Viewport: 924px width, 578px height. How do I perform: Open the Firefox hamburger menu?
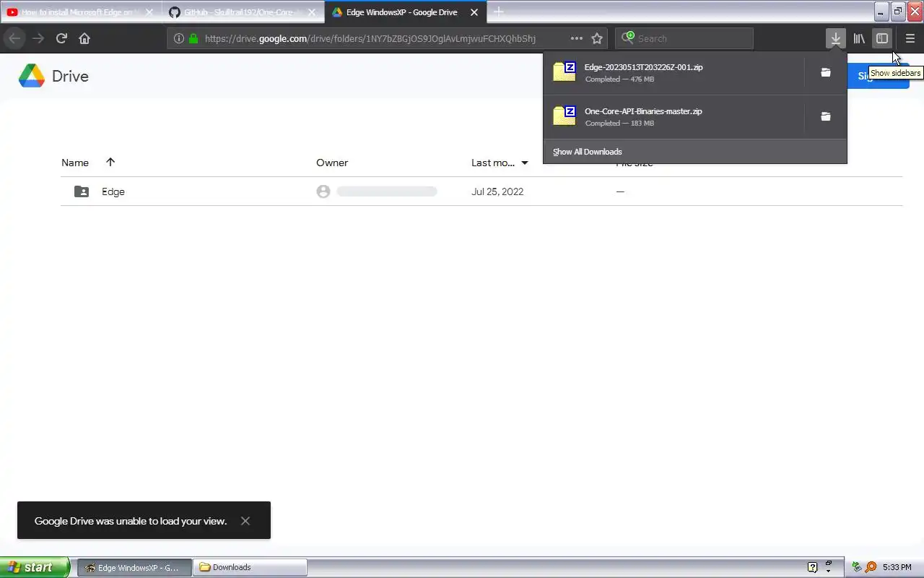click(x=910, y=38)
